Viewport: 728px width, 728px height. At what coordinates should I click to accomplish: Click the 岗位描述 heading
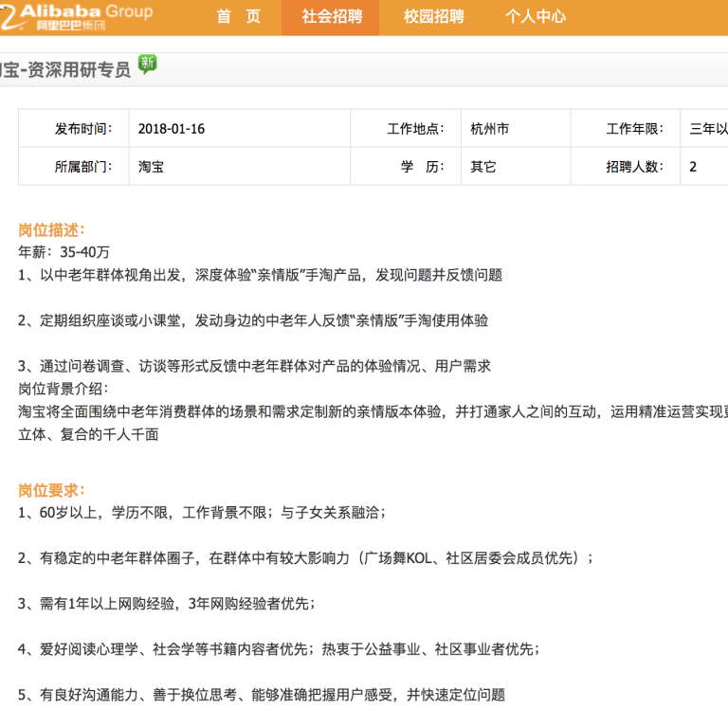pyautogui.click(x=51, y=230)
